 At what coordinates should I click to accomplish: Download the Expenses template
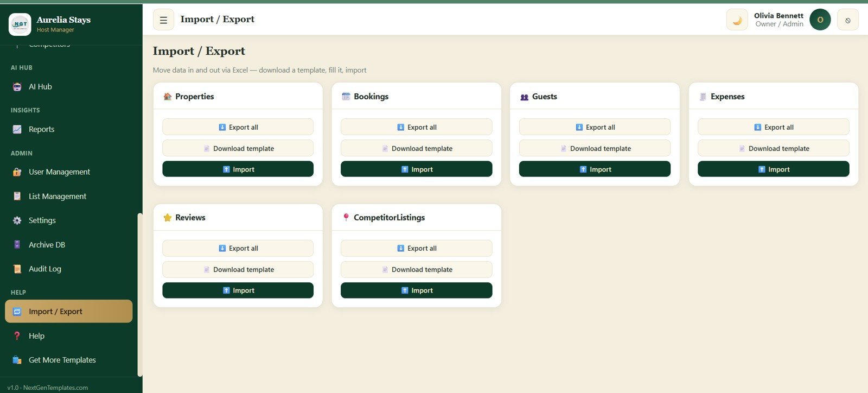tap(774, 148)
